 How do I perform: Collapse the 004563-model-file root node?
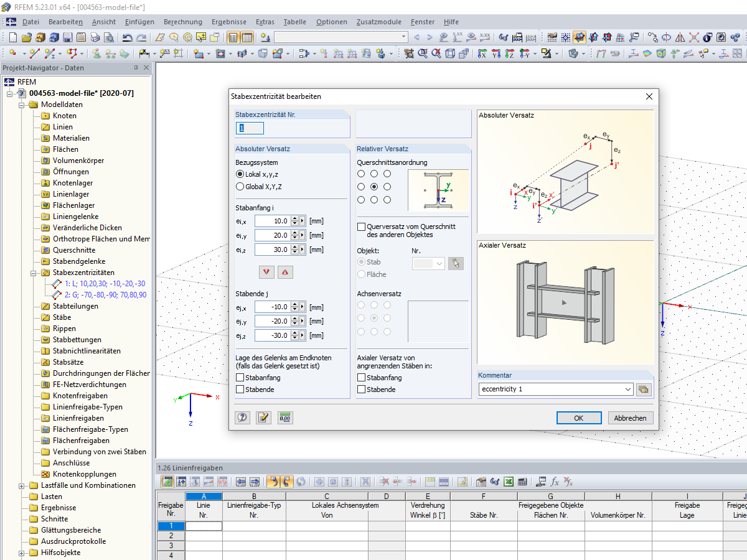click(x=11, y=93)
